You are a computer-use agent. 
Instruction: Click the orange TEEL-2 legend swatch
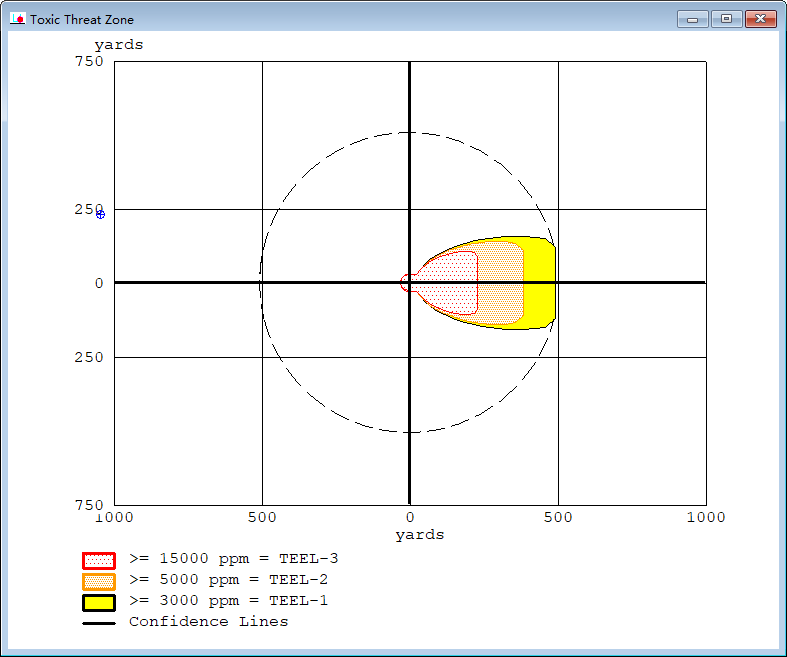click(x=99, y=581)
